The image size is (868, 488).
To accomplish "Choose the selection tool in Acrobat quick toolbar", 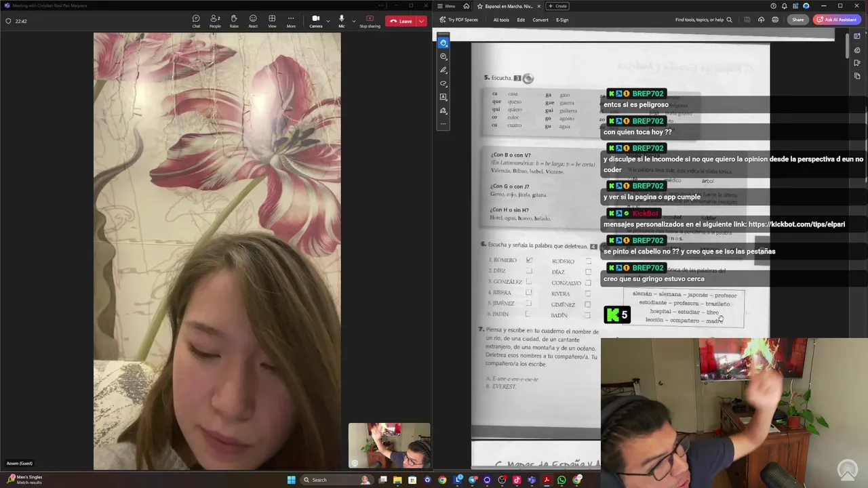I will coord(443,43).
